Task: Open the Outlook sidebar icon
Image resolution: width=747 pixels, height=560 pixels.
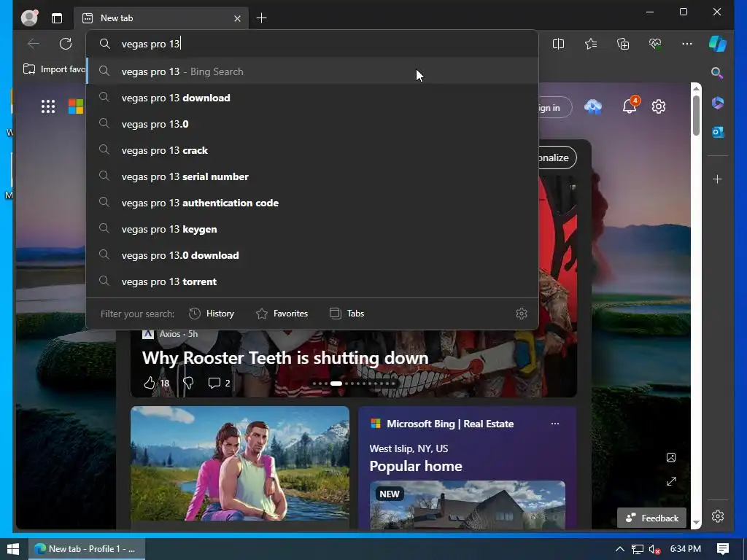Action: click(718, 132)
